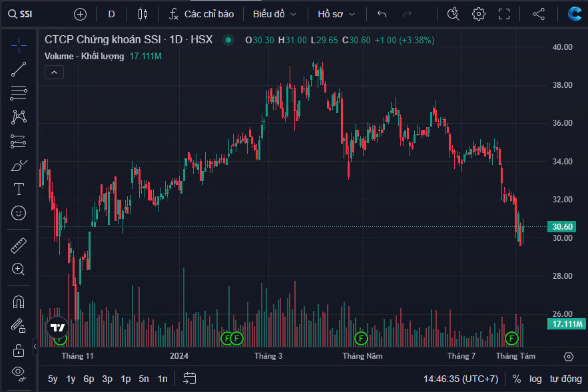The height and width of the screenshot is (392, 588).
Task: Redo the last chart action
Action: (x=407, y=14)
